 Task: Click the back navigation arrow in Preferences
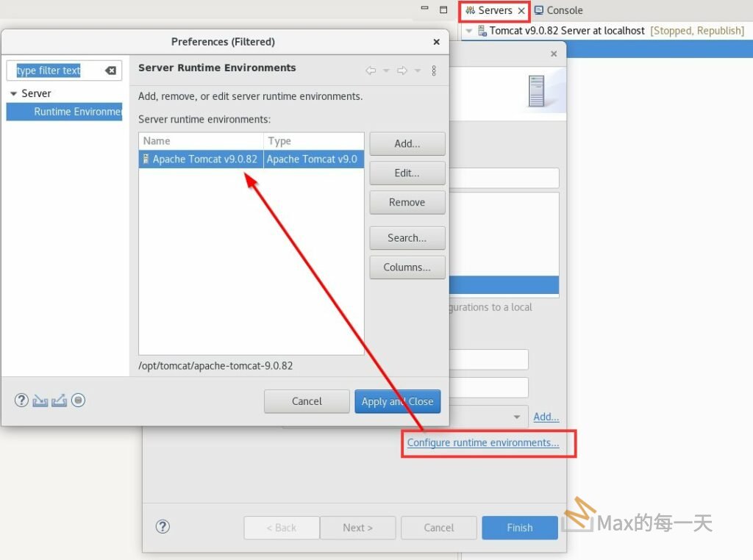click(x=371, y=71)
